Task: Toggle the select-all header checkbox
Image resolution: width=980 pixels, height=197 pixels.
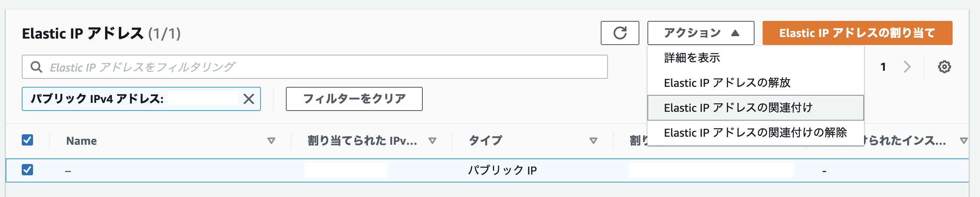Action: [x=27, y=140]
